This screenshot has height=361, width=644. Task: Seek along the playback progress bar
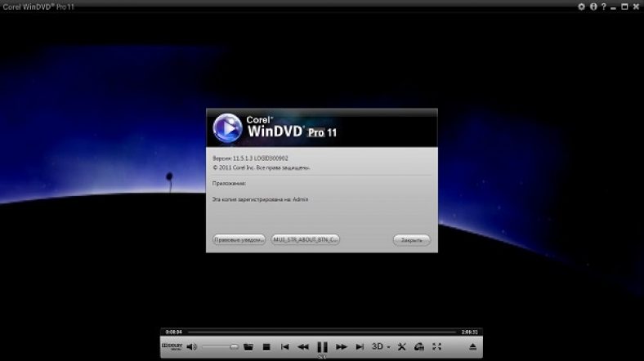tap(322, 332)
